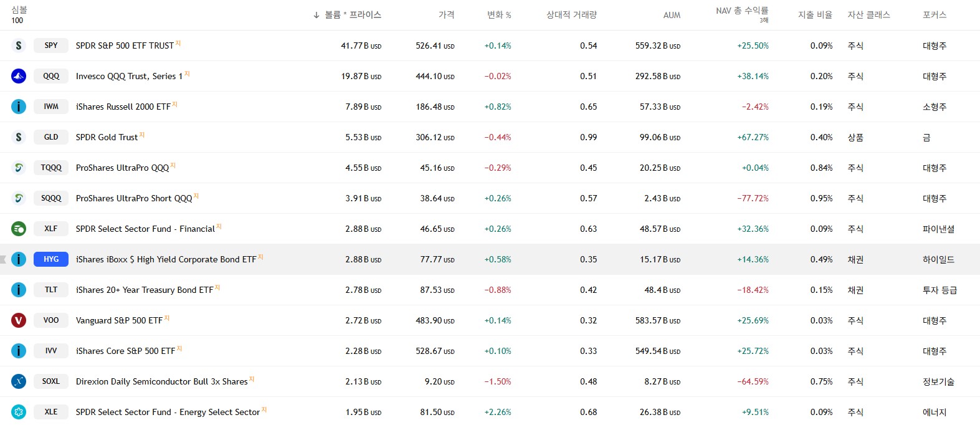Click the TLT iShares logo icon
Image resolution: width=980 pixels, height=425 pixels.
point(19,290)
